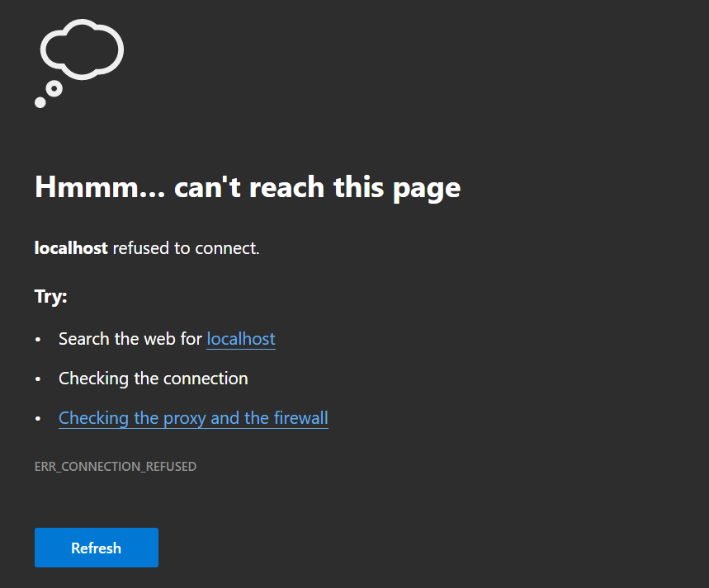Image resolution: width=709 pixels, height=588 pixels.
Task: Click the "refused to connect." text
Action: 186,248
